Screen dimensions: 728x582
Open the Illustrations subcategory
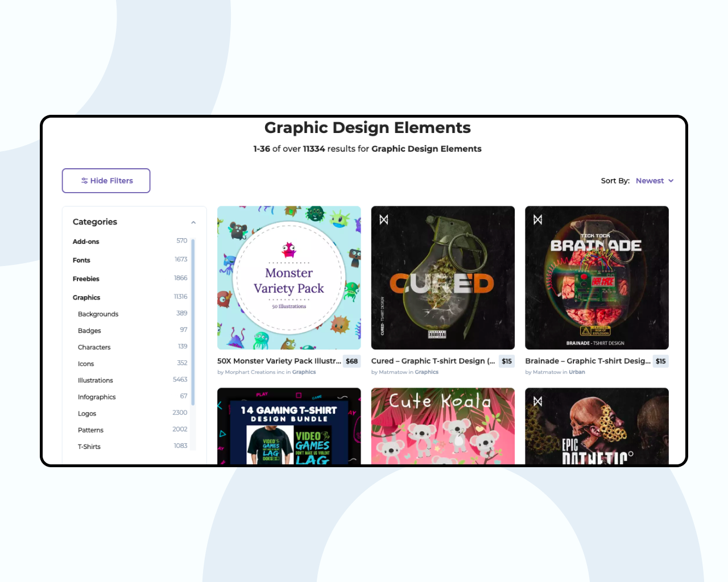coord(95,380)
